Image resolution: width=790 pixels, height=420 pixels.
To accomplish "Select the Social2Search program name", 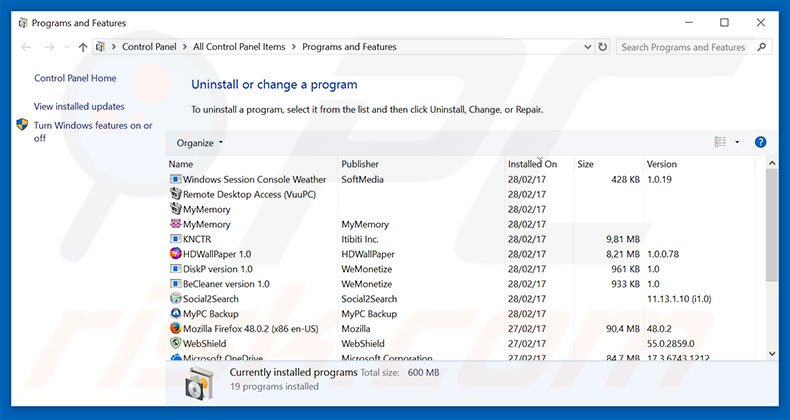I will pos(211,299).
